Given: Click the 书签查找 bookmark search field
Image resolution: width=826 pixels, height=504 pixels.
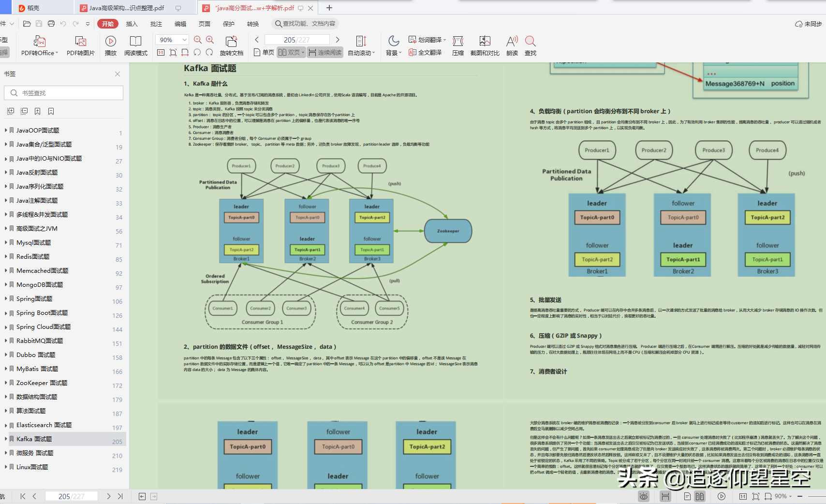Looking at the screenshot, I should click(63, 93).
